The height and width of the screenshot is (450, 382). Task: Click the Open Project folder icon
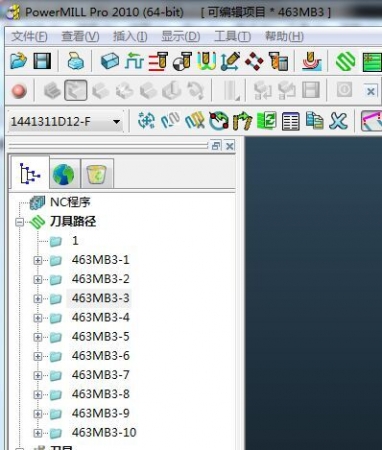click(x=18, y=61)
